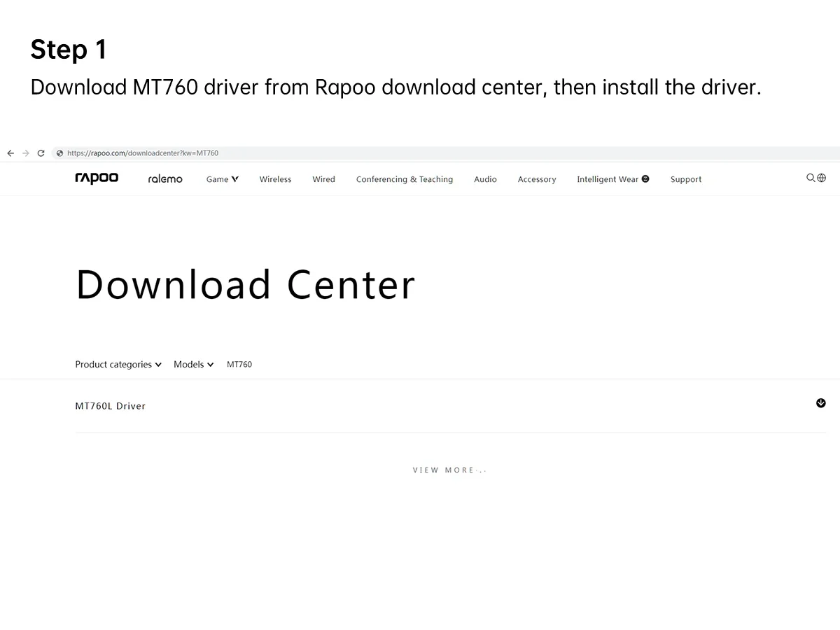
Task: Click the browser back arrow
Action: pyautogui.click(x=10, y=153)
